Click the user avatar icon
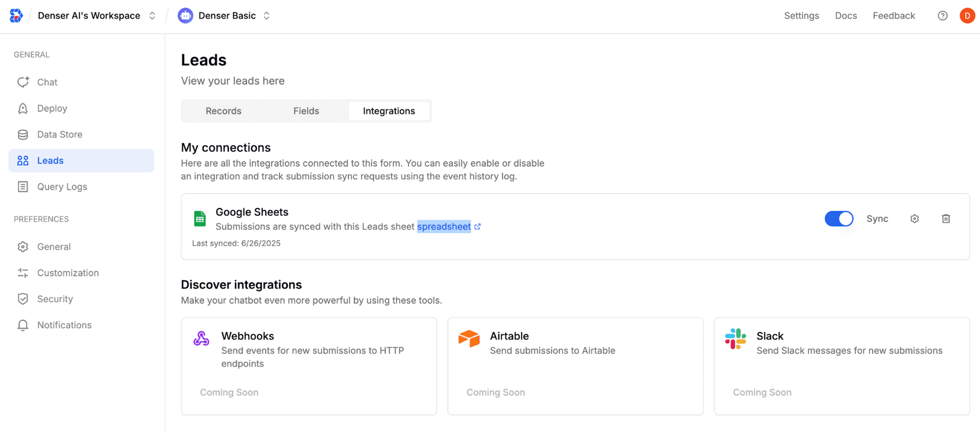980x431 pixels. click(x=967, y=16)
